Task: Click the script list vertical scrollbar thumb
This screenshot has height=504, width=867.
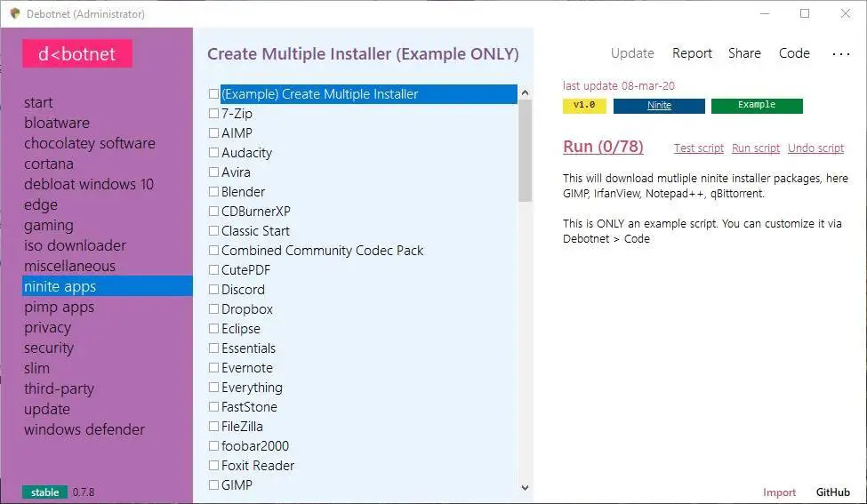Action: 525,151
